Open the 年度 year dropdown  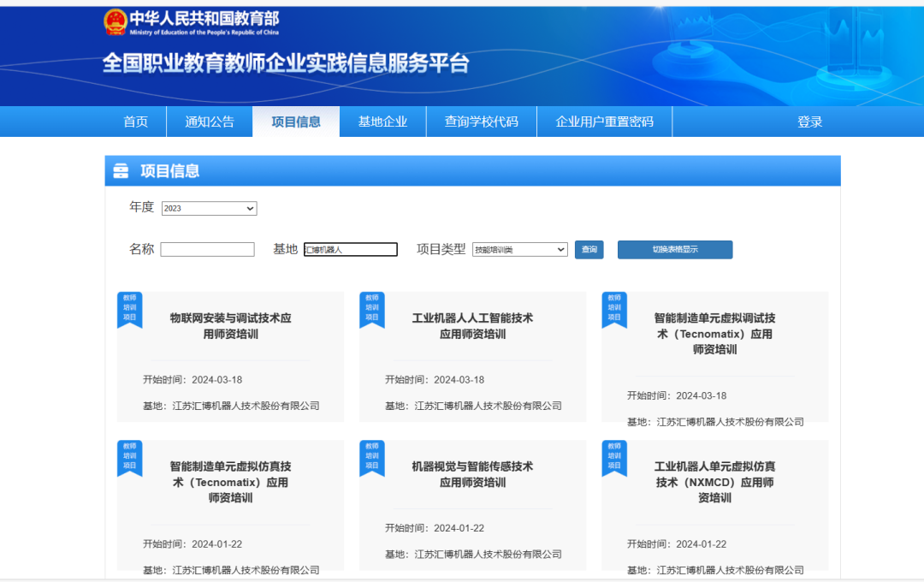click(x=209, y=208)
